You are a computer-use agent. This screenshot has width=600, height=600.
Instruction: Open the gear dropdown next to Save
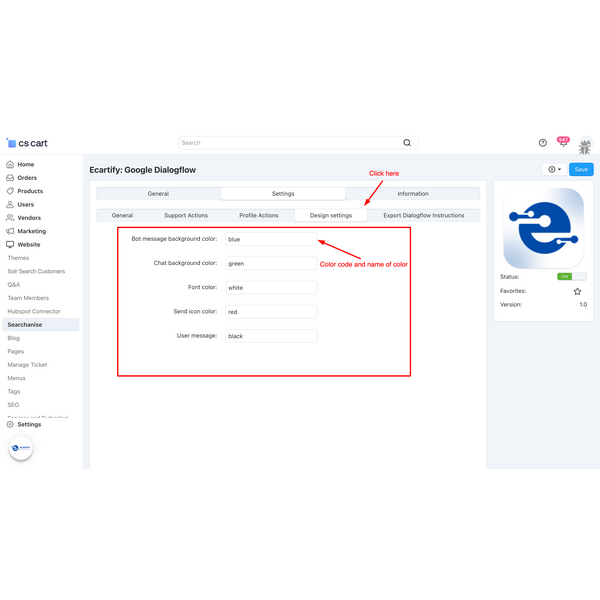[553, 170]
